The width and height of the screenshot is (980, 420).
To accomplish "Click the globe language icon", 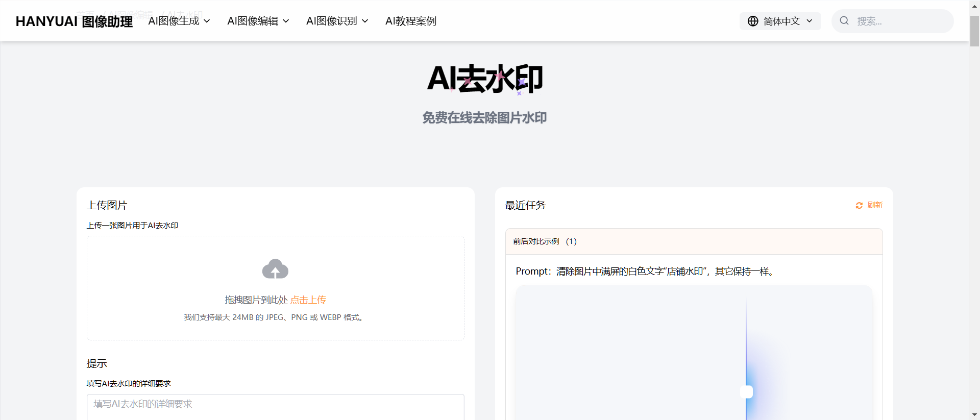I will tap(753, 21).
